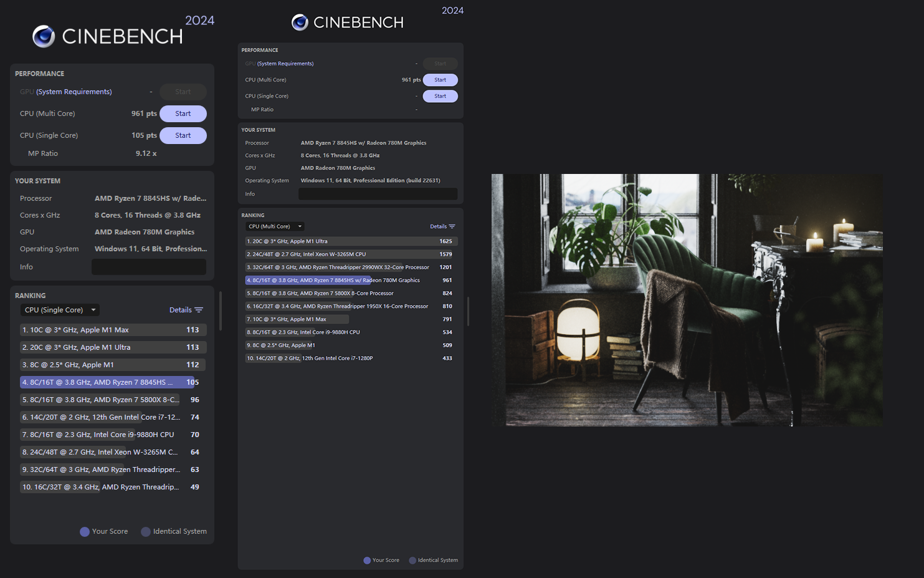Toggle Details filter in left ranking panel
This screenshot has width=924, height=578.
tap(186, 310)
